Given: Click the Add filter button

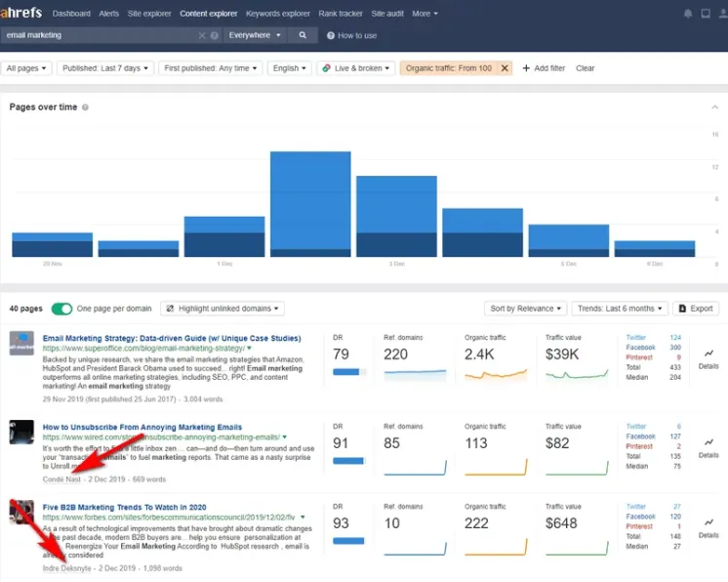Looking at the screenshot, I should coord(544,68).
